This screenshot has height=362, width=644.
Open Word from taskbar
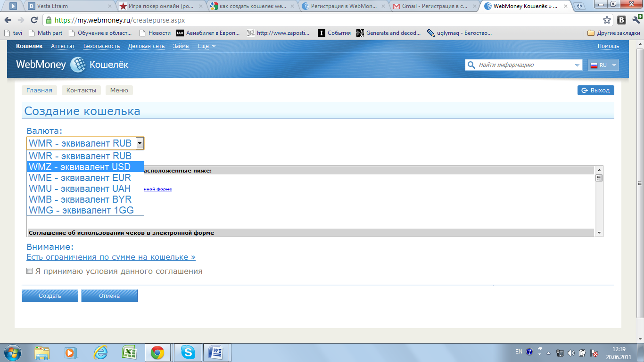click(x=216, y=353)
